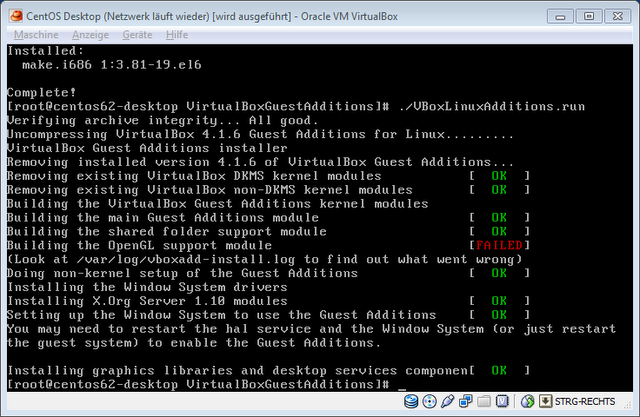Open the Hilfe menu
Image resolution: width=640 pixels, height=417 pixels.
tap(179, 34)
